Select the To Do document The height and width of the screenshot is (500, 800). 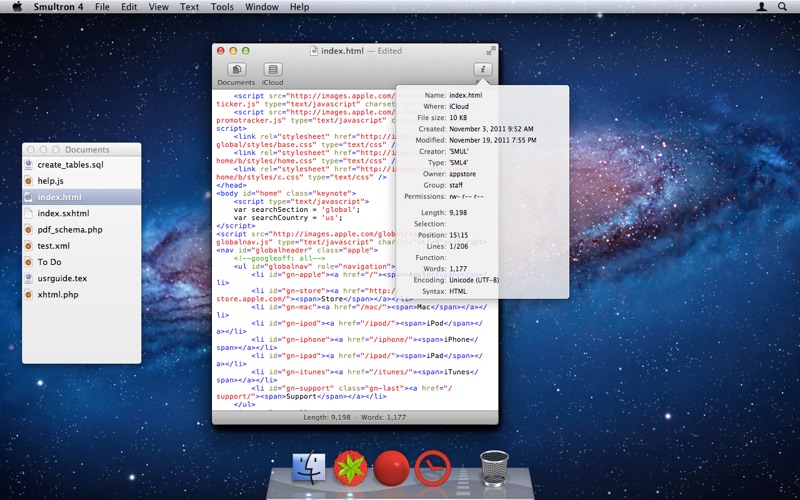click(82, 262)
